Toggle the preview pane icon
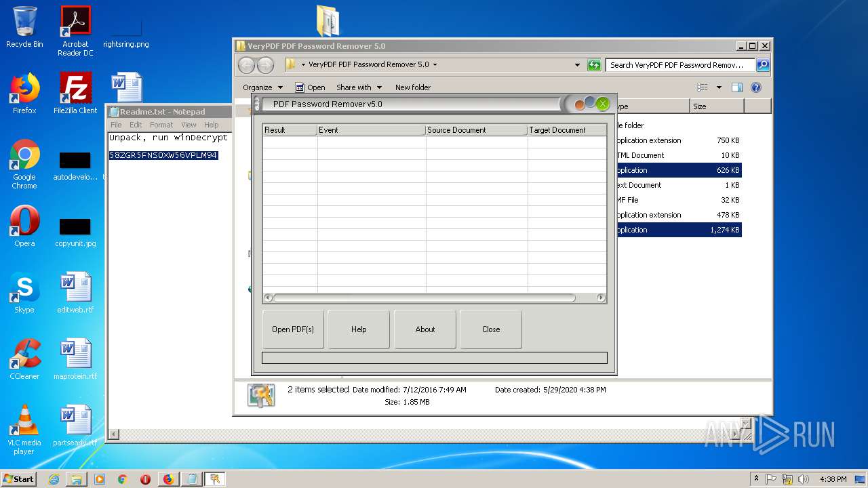 (x=737, y=87)
